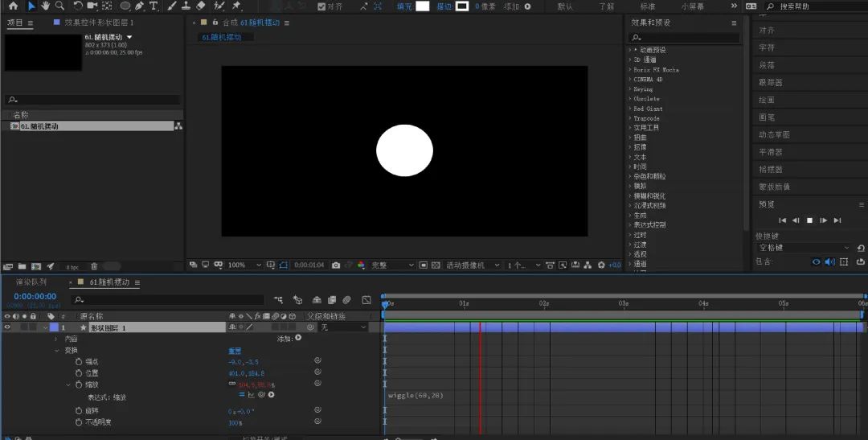Toggle the 位置 stopwatch
Viewport: 868px width, 440px height.
click(79, 373)
